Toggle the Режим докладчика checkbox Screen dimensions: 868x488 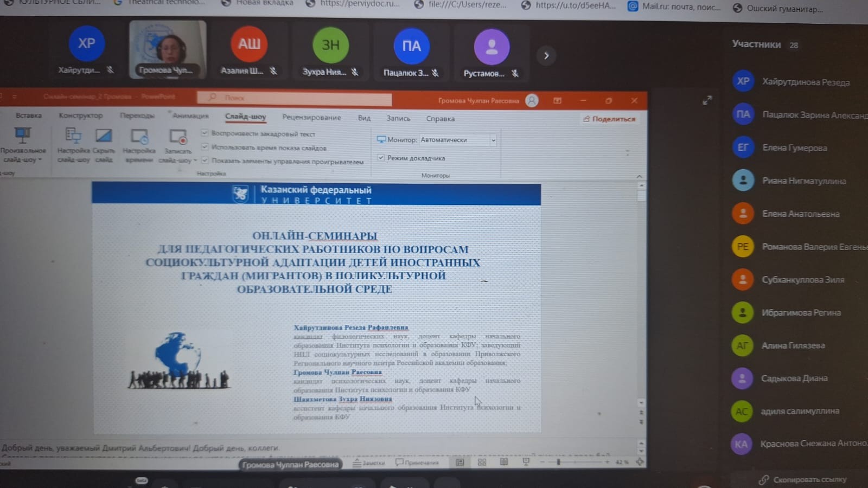(381, 158)
